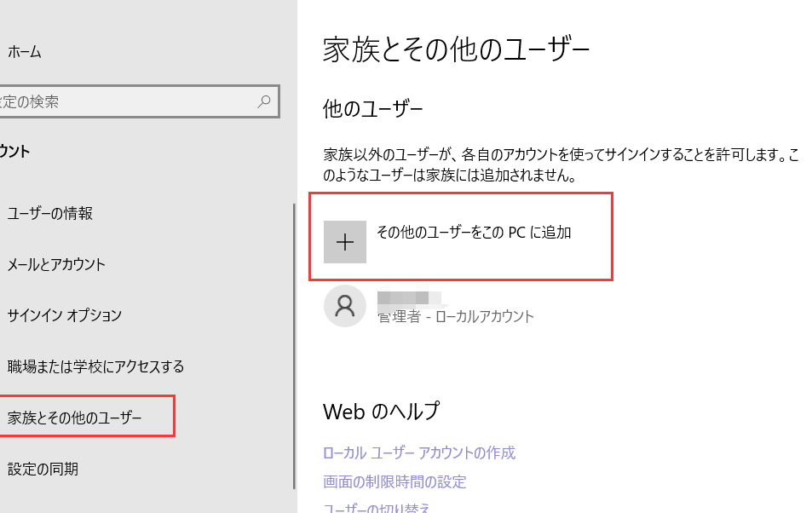Open ユーザーの情報 in the sidebar
The image size is (812, 513).
click(x=50, y=213)
